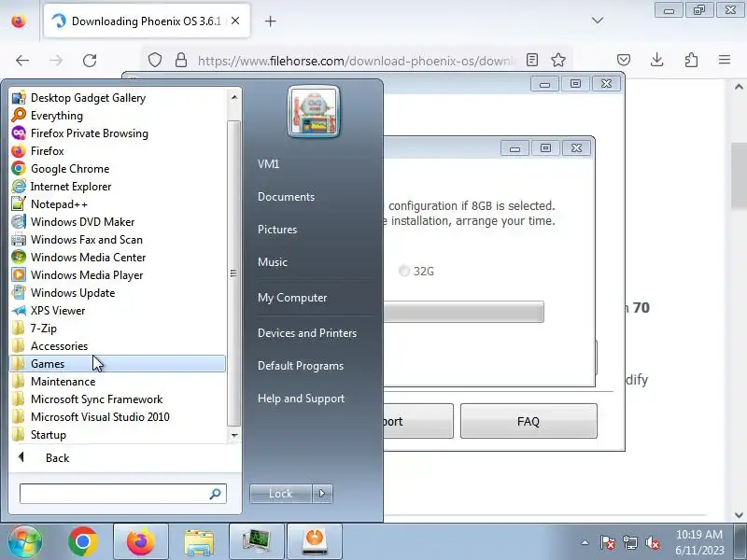Expand the Accessories folder
The image size is (747, 560).
coord(118,346)
